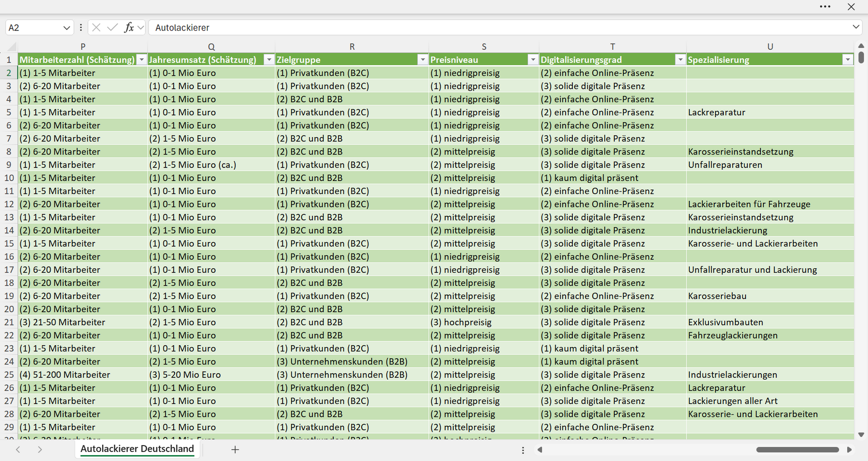Select column P header
The height and width of the screenshot is (461, 868).
[83, 47]
